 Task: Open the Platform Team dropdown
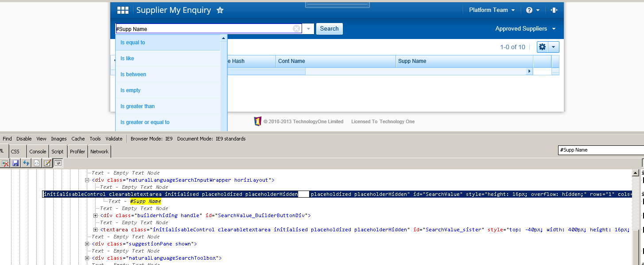492,10
